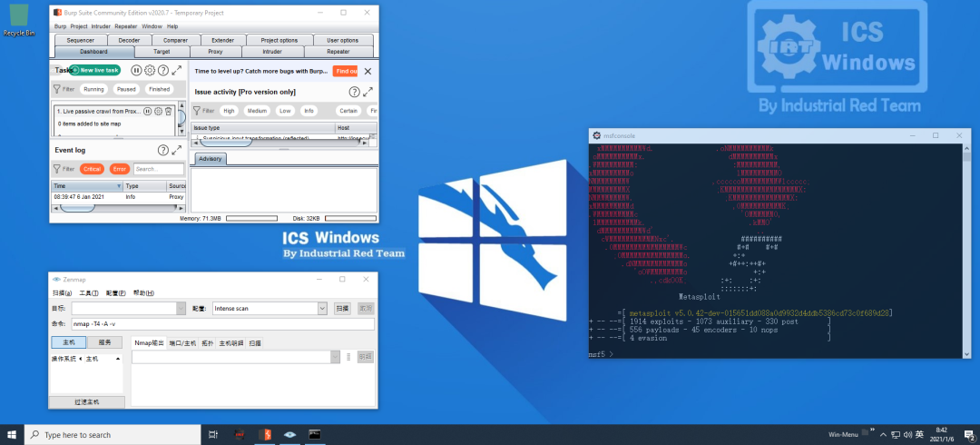Dismiss the Burp upgrade banner
Image resolution: width=980 pixels, height=445 pixels.
(367, 72)
